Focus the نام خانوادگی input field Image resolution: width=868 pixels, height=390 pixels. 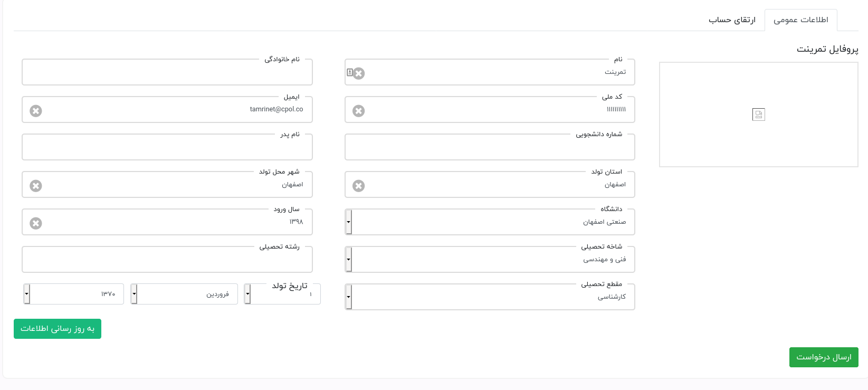tap(167, 72)
